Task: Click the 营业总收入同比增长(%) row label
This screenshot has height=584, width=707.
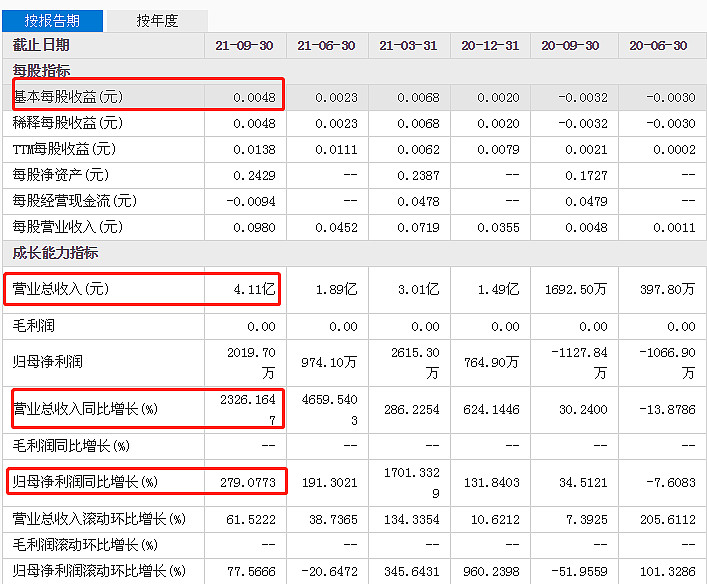Action: (x=85, y=409)
